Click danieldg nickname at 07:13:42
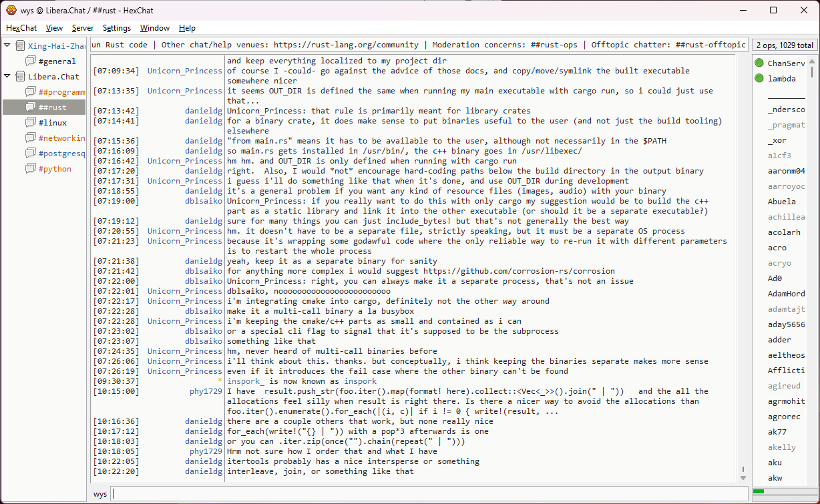 (204, 111)
